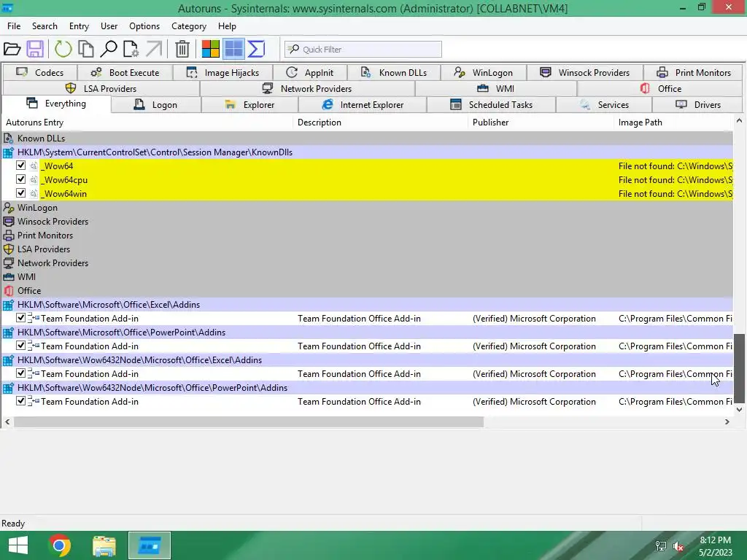Refresh the autoruns scan
Screen dimensions: 747x560
[x=63, y=49]
